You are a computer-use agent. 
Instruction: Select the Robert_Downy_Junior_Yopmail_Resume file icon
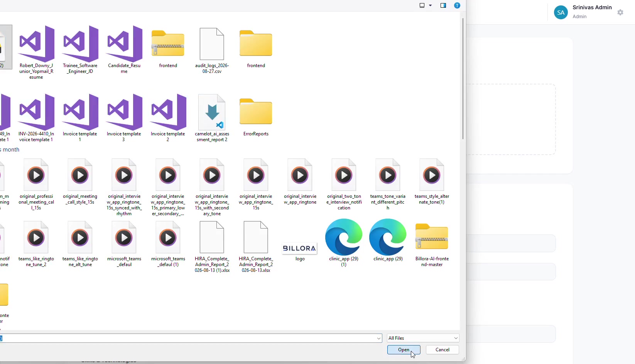click(36, 44)
